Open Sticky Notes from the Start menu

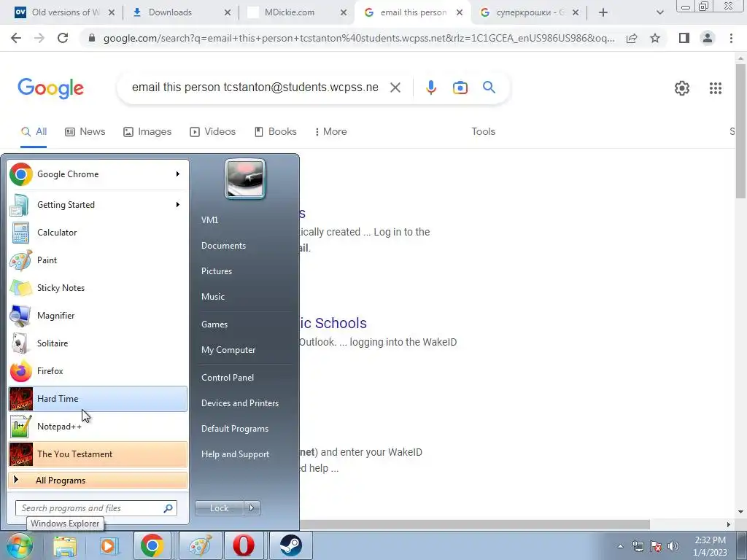98,287
